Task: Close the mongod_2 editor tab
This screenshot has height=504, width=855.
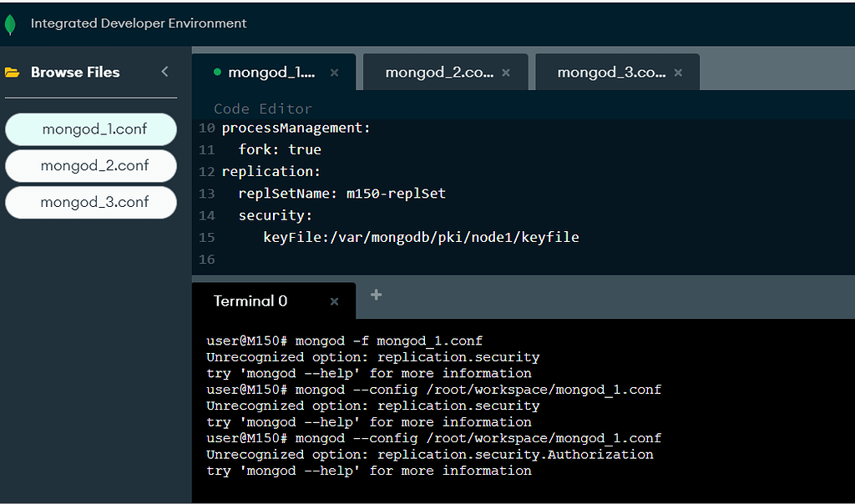Action: point(507,73)
